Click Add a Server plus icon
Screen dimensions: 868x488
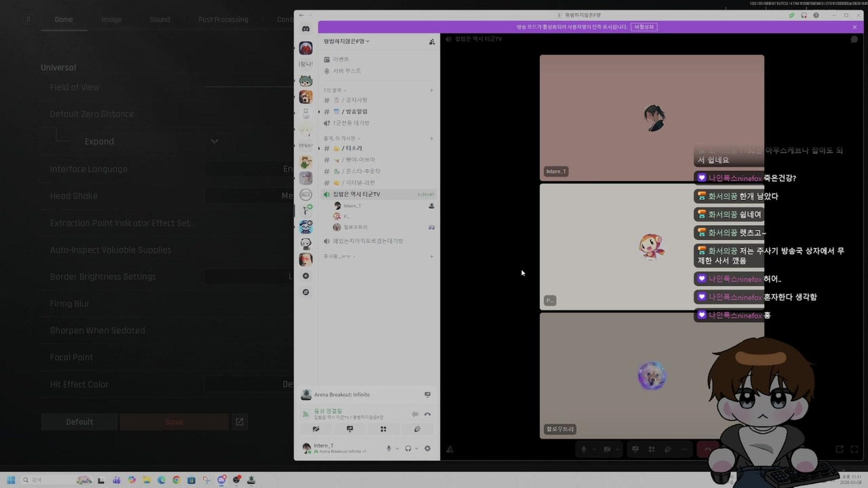[306, 276]
